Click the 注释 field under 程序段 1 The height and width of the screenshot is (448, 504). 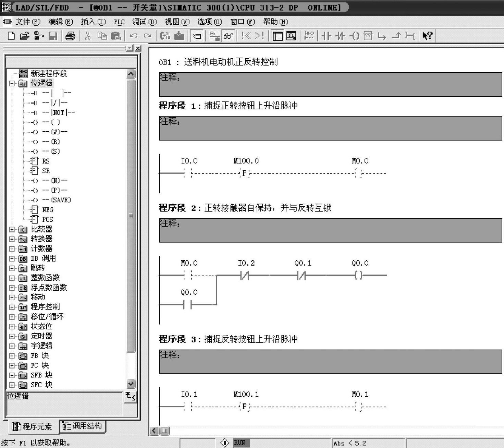tap(330, 128)
